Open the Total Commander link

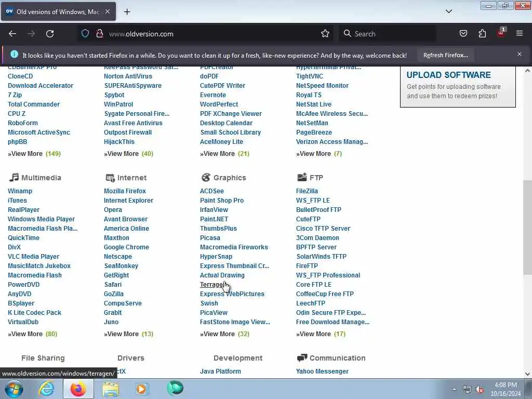point(34,104)
